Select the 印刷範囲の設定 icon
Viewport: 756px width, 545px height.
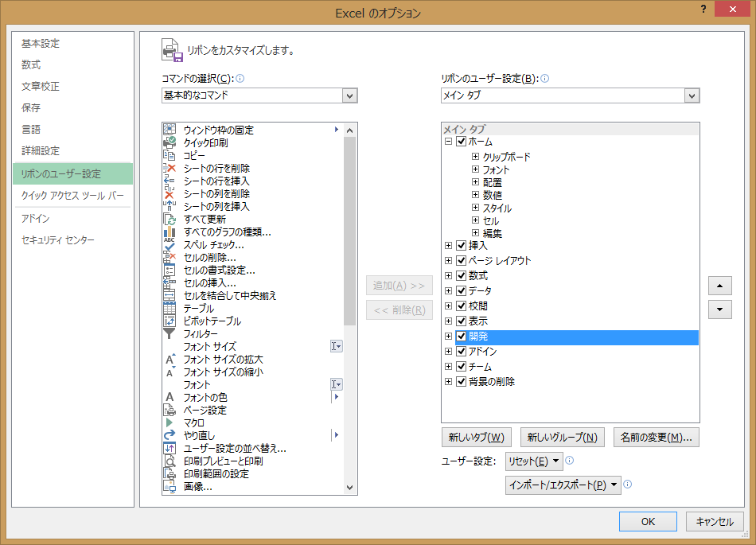click(170, 474)
